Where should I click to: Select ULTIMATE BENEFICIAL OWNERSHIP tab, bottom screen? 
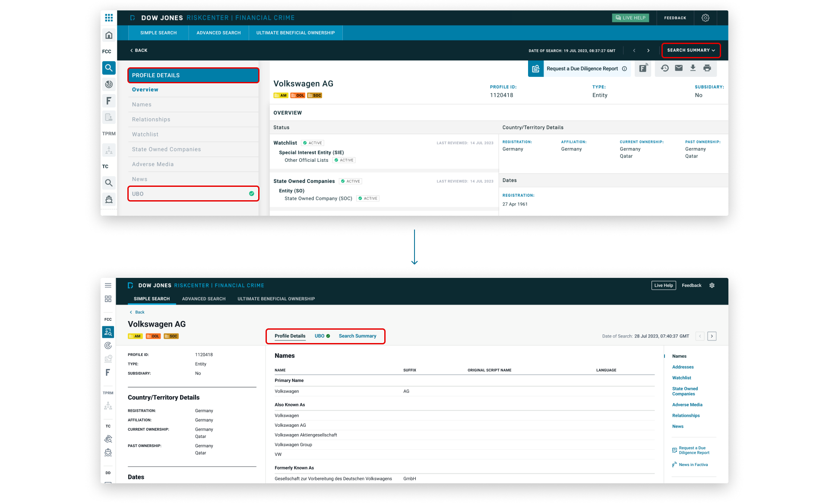pos(276,299)
